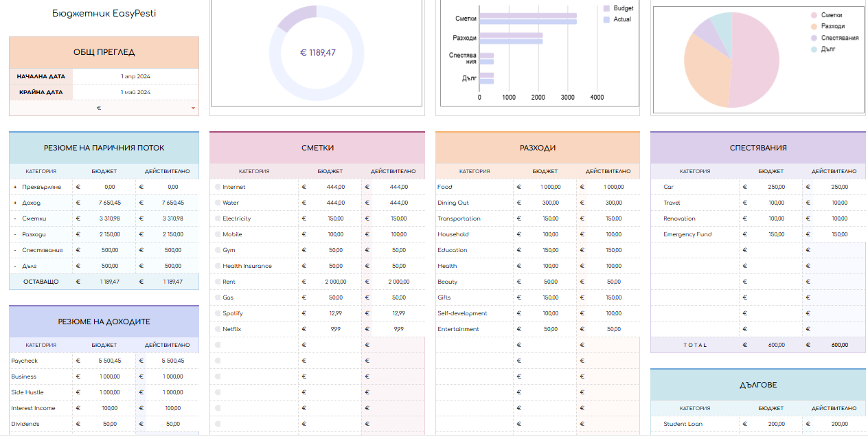The image size is (868, 439).
Task: Click the Дълг legend dot in pie chart
Action: click(814, 49)
